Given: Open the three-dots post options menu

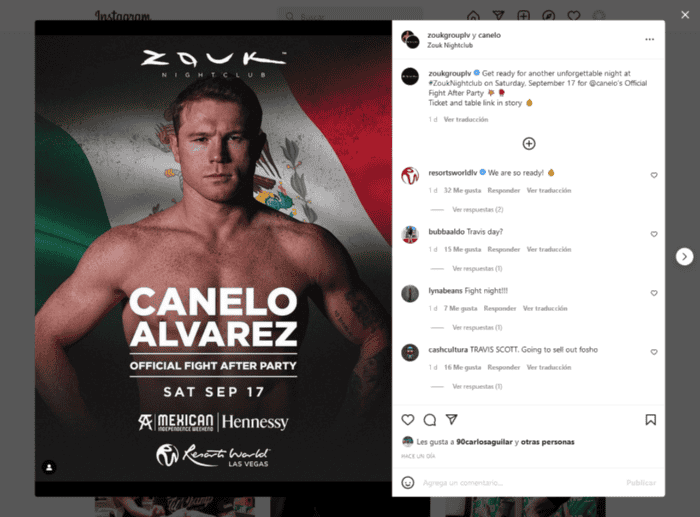Looking at the screenshot, I should 650,39.
